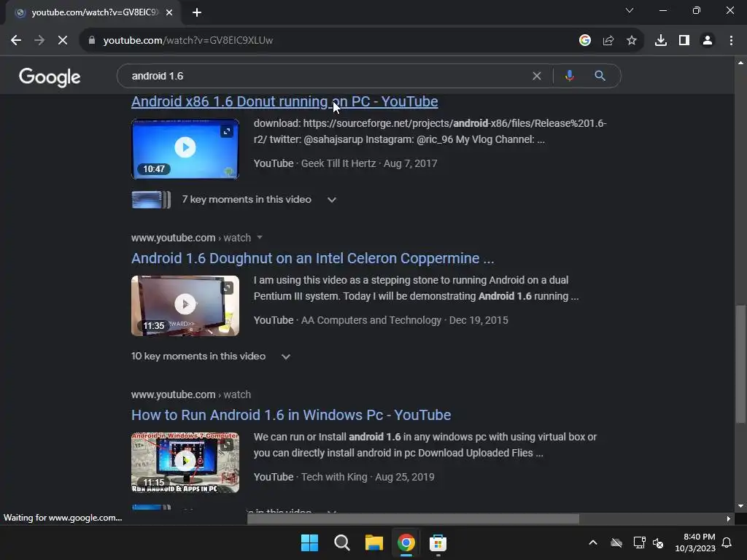Open Android 1.6 Doughnut on Intel Celeron link

pos(312,258)
